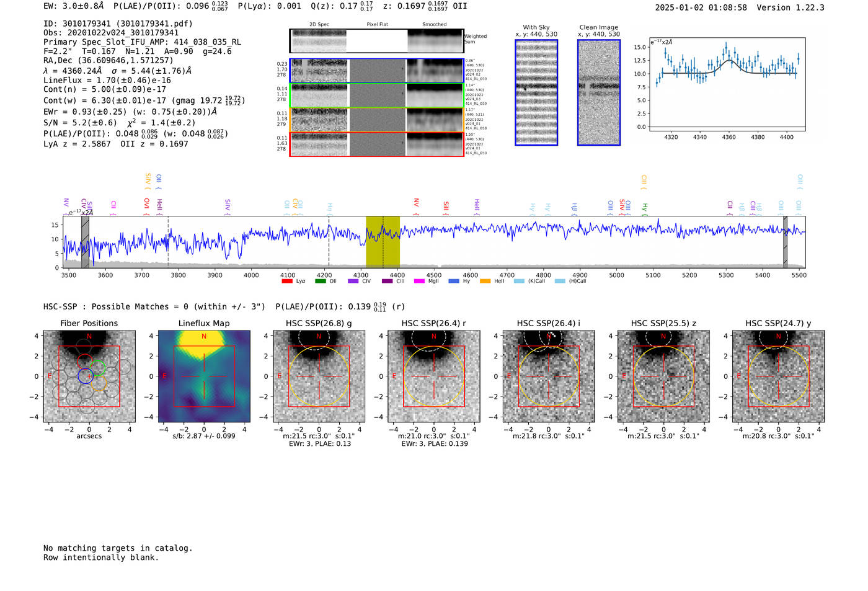
Task: Click the Cont(n) = 5.00(±0.09)e-17 value
Action: pyautogui.click(x=105, y=89)
